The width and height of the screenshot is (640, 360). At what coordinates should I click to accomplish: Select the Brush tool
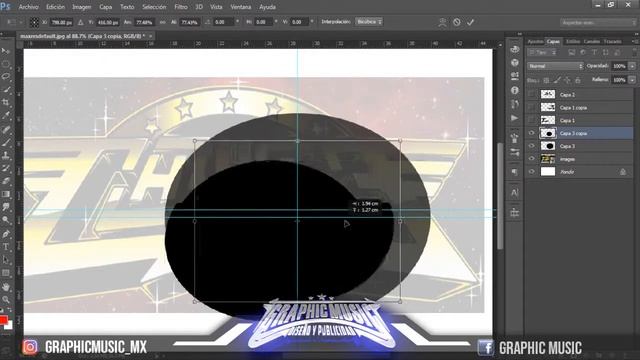[x=6, y=143]
